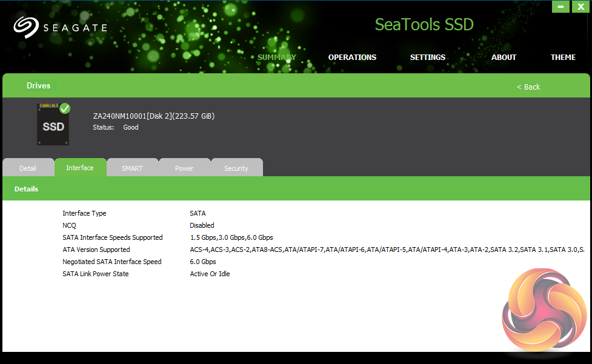
Task: Go to the OPERATIONS menu
Action: [x=352, y=58]
